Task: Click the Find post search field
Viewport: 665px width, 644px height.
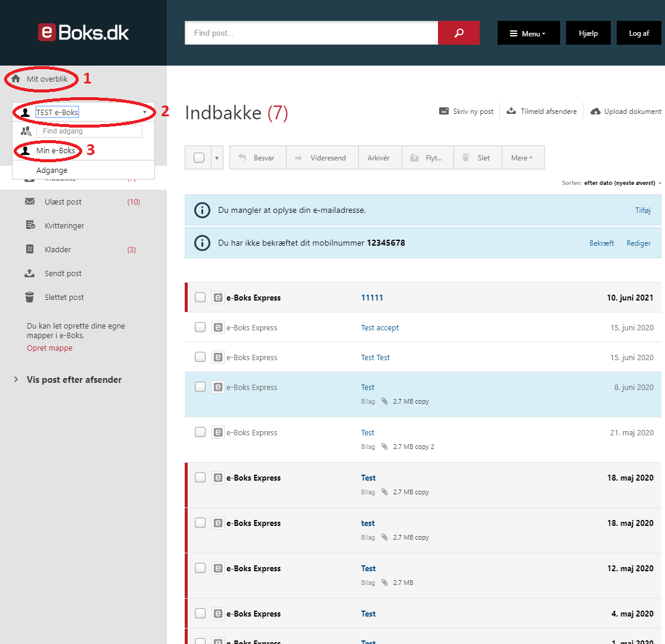Action: (x=311, y=33)
